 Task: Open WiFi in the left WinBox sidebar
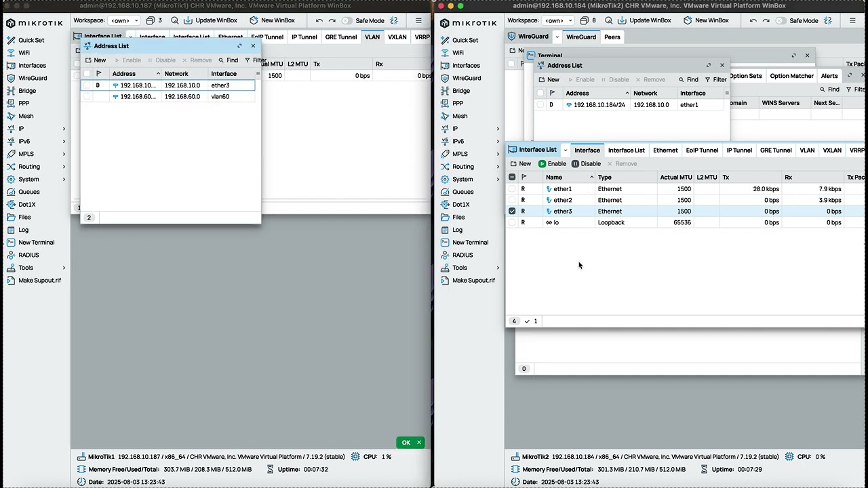(x=24, y=53)
